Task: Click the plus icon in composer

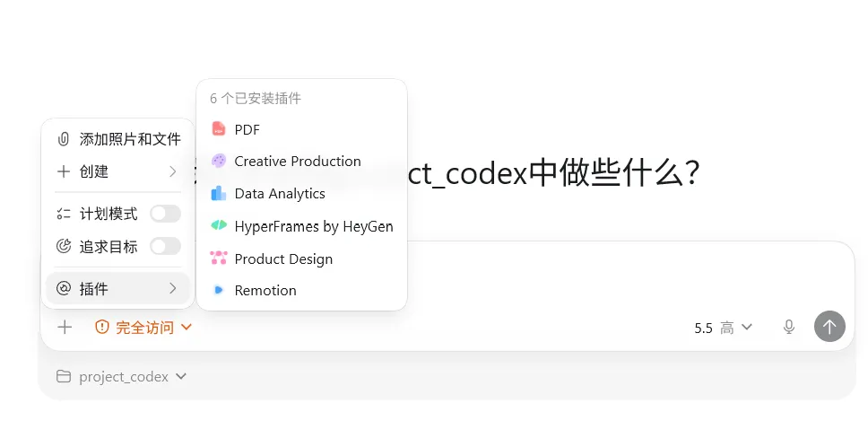Action: point(65,327)
